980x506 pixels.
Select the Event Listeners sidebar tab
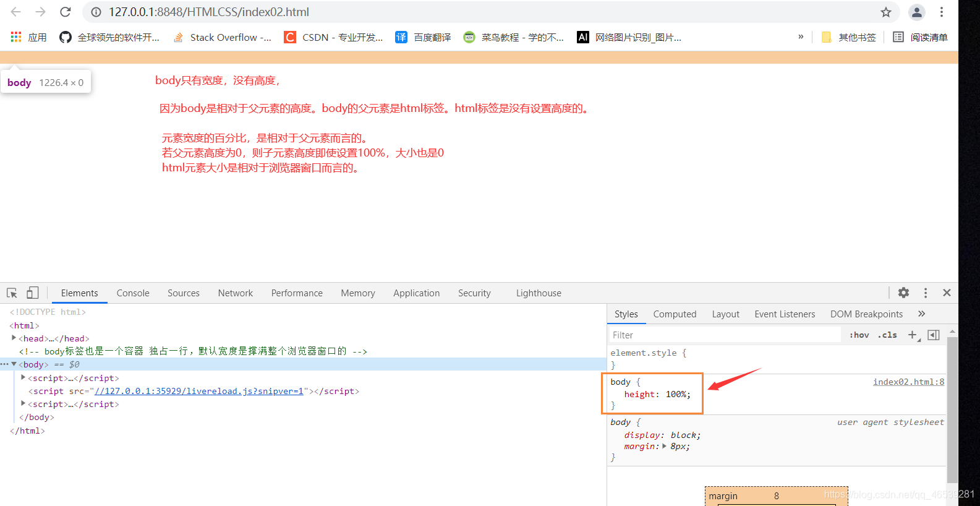pyautogui.click(x=785, y=314)
